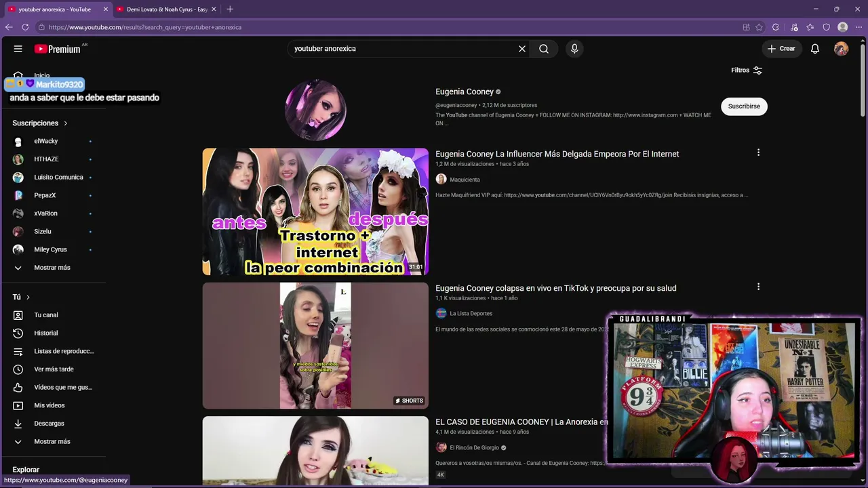The width and height of the screenshot is (868, 488).
Task: Open a new browser tab
Action: tap(230, 9)
